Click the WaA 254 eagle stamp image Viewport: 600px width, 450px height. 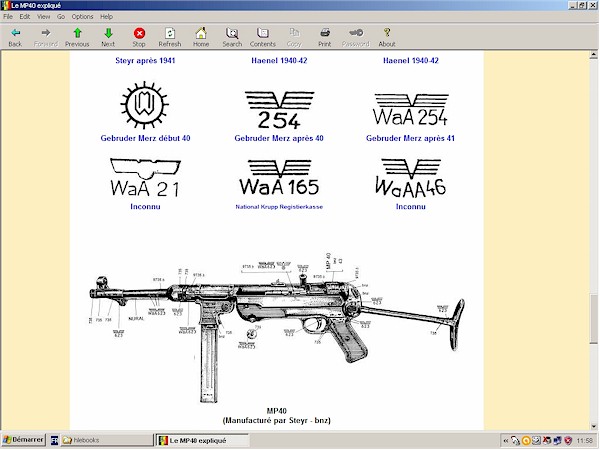(x=411, y=109)
